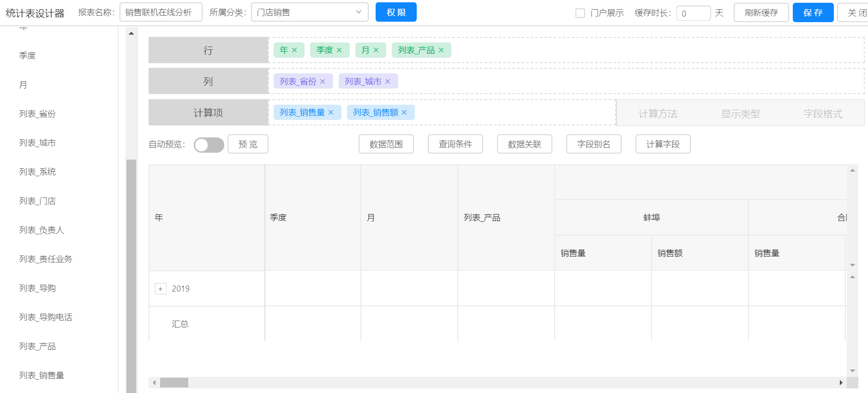Click the horizontal scrollbar thumb of table
This screenshot has height=393, width=868.
[174, 383]
